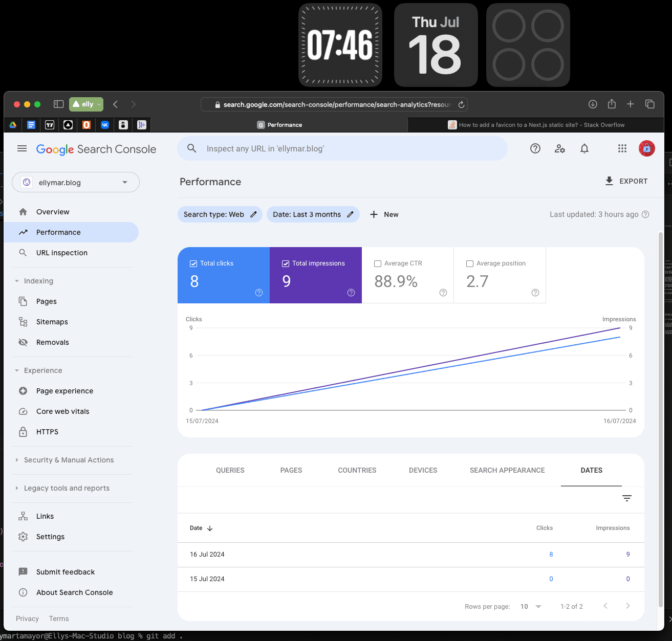Screen dimensions: 672x641
Task: Switch to the DEVICES tab
Action: (x=423, y=470)
